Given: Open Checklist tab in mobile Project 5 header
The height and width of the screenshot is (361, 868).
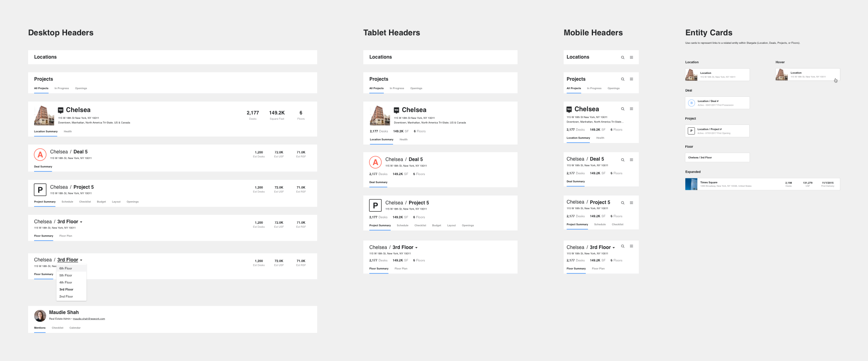Looking at the screenshot, I should coord(617,224).
